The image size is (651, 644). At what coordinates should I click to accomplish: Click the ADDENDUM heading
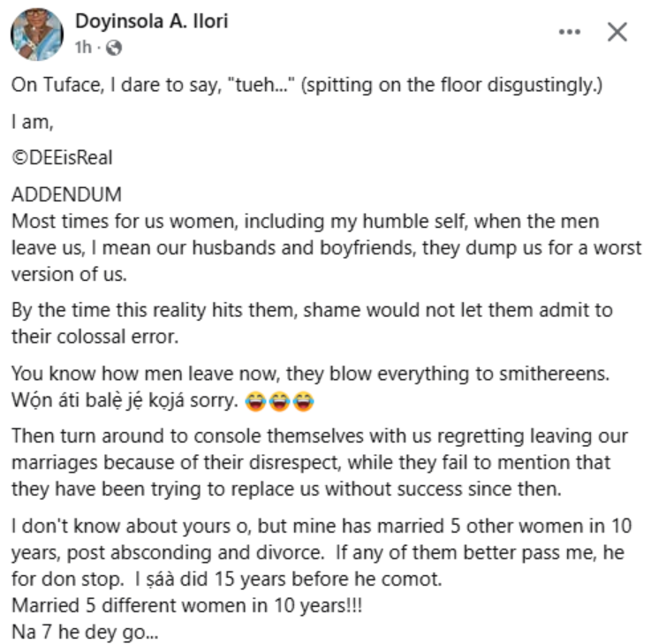coord(66,193)
